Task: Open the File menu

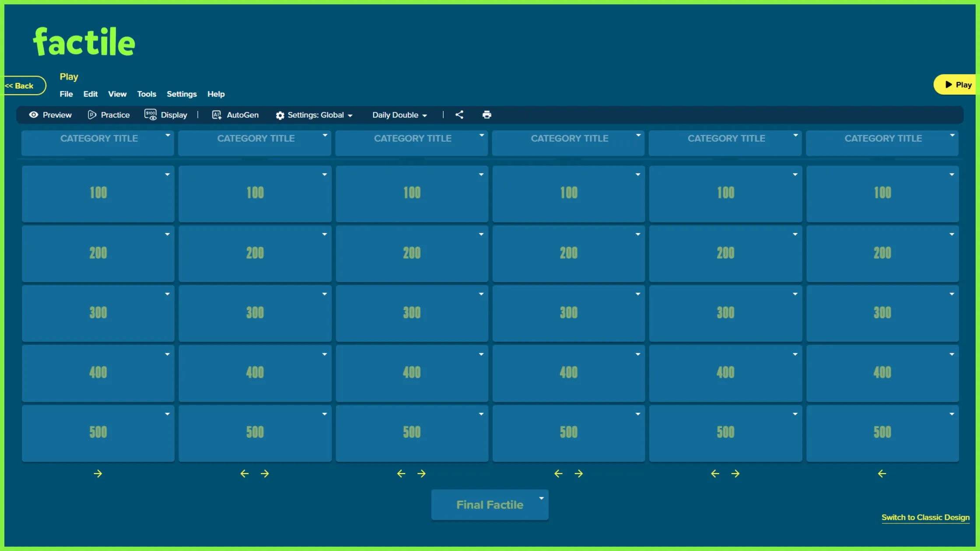Action: coord(66,94)
